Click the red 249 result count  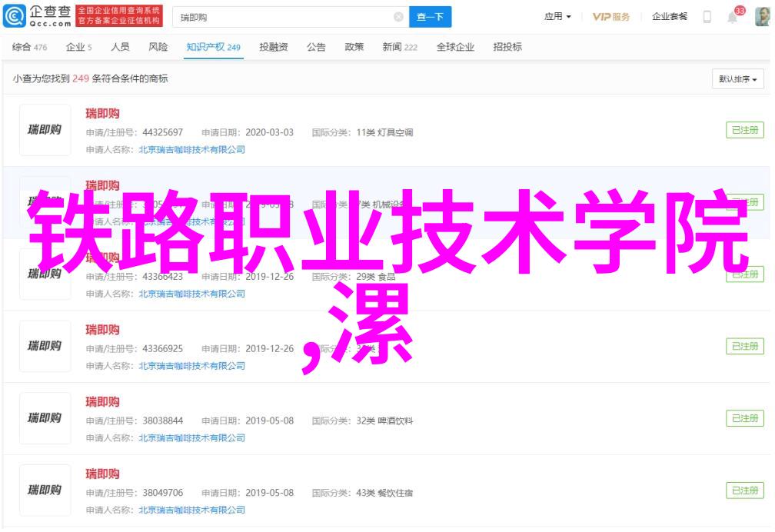[x=81, y=78]
